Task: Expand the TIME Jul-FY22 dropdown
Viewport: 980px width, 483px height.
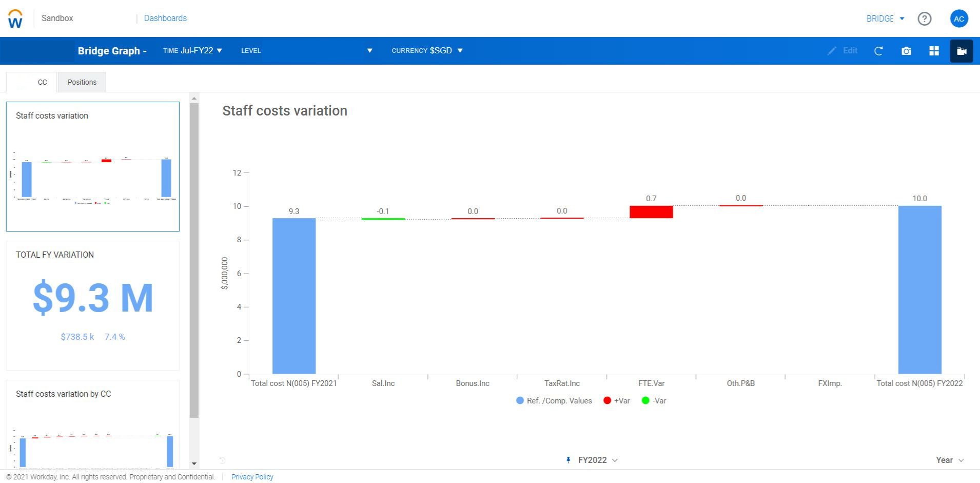Action: click(x=192, y=50)
